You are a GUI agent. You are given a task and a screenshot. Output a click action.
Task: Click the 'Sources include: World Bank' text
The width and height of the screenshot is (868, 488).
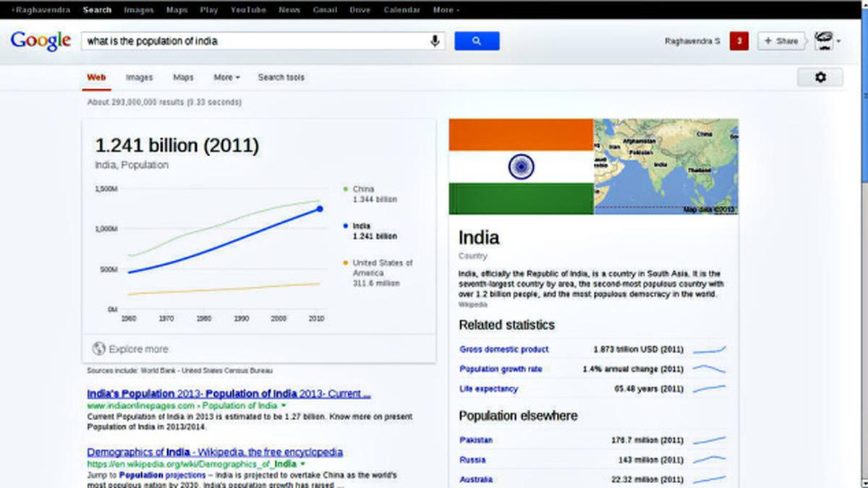pyautogui.click(x=179, y=371)
